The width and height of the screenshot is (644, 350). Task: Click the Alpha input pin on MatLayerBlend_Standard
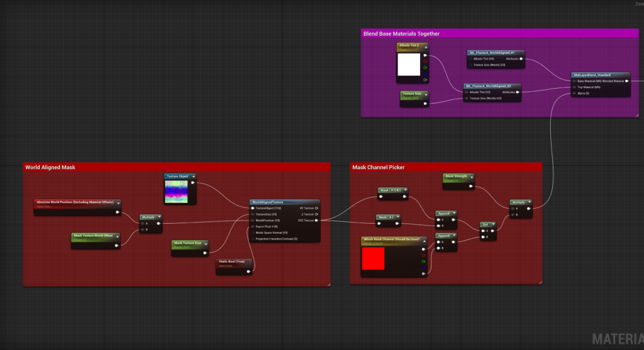(574, 93)
